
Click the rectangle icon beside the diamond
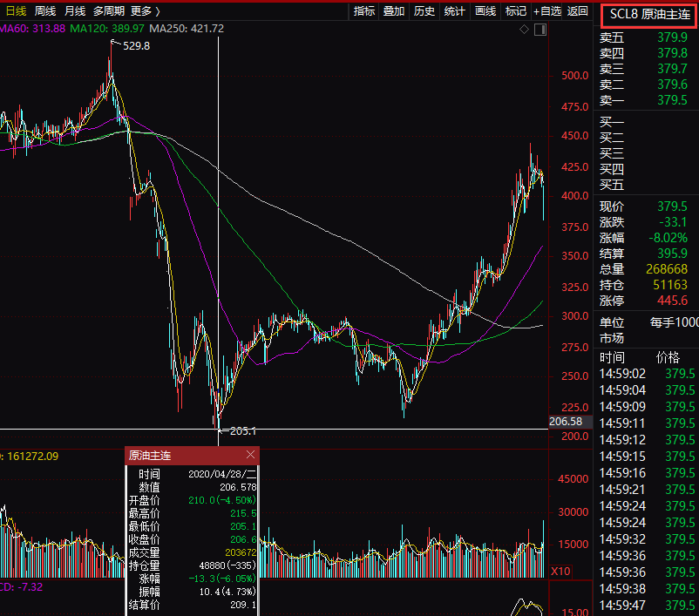[x=539, y=29]
